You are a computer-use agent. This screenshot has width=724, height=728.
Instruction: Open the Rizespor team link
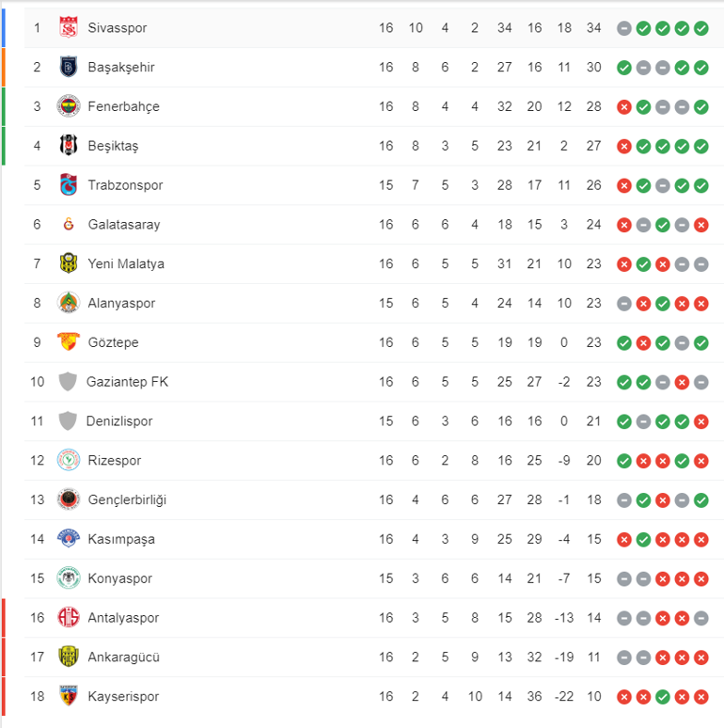point(116,461)
